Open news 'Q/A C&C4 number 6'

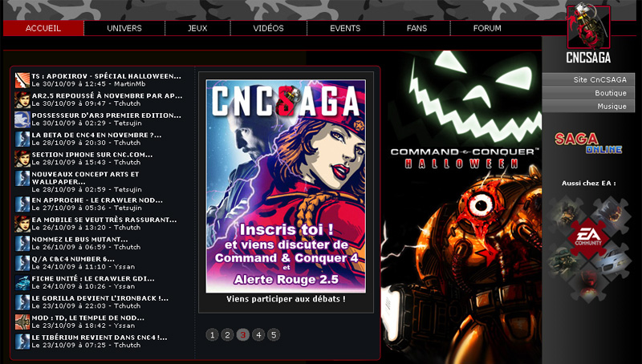coord(73,259)
